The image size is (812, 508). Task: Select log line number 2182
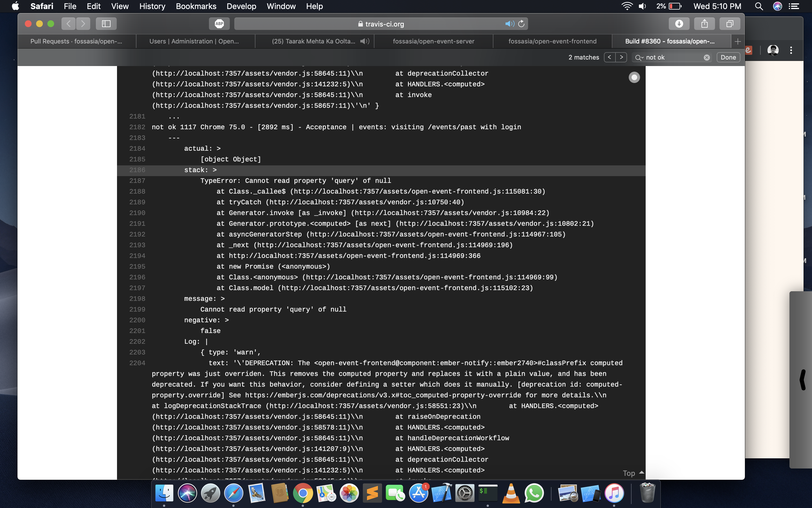click(x=137, y=127)
